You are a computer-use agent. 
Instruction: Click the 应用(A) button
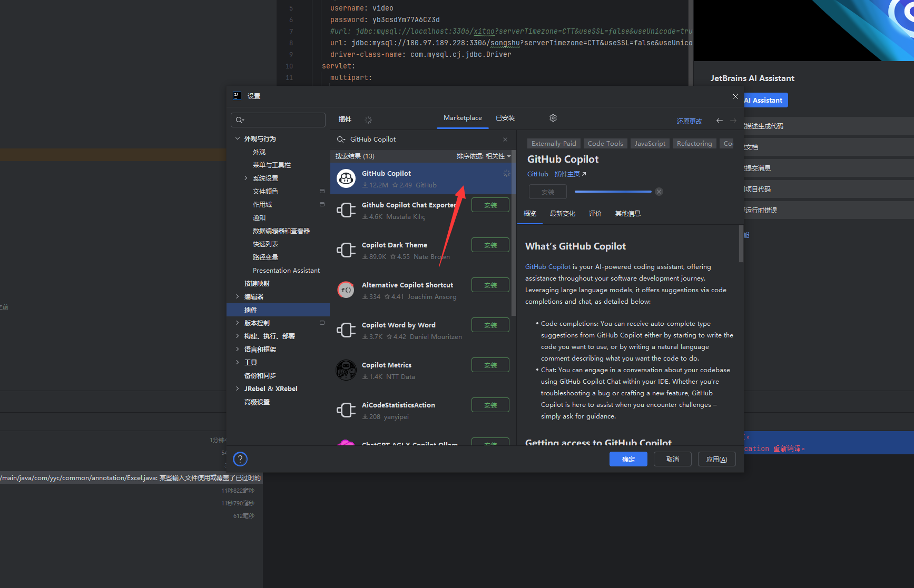(717, 459)
